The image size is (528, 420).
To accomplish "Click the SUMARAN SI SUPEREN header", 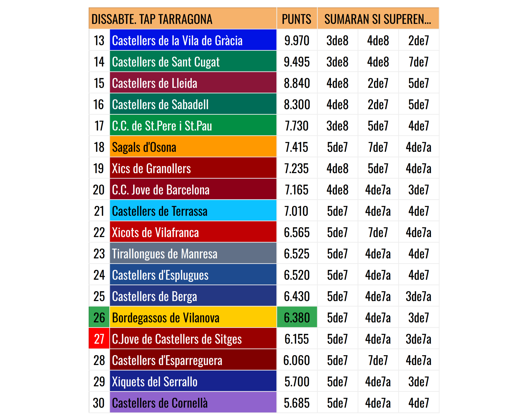I will point(378,18).
